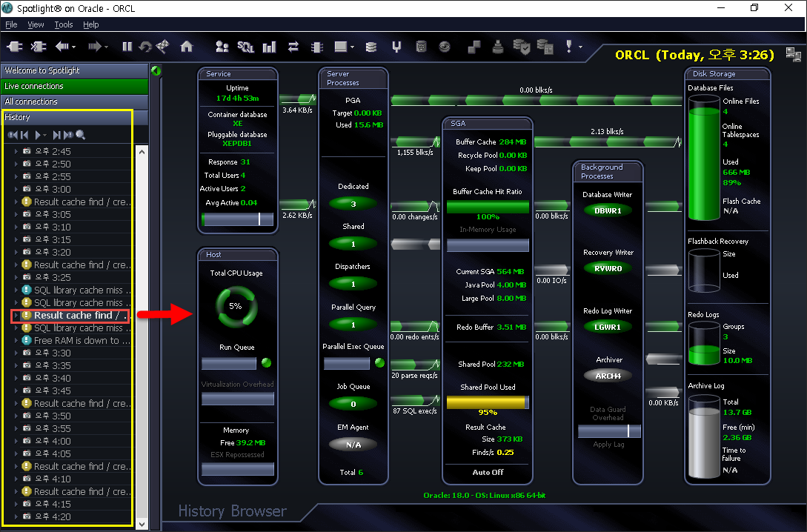Image resolution: width=807 pixels, height=532 pixels.
Task: Click the stacked-cone toolbar icon
Action: click(498, 47)
